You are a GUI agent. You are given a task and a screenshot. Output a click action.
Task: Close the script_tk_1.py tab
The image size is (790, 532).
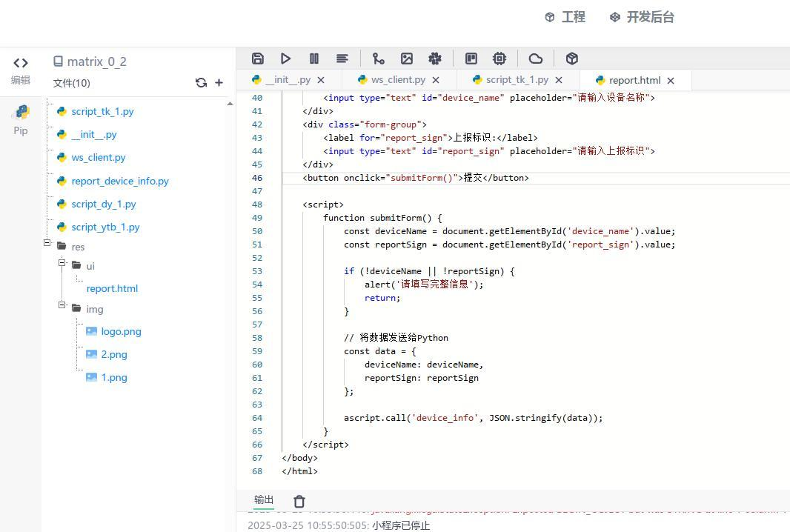[559, 80]
